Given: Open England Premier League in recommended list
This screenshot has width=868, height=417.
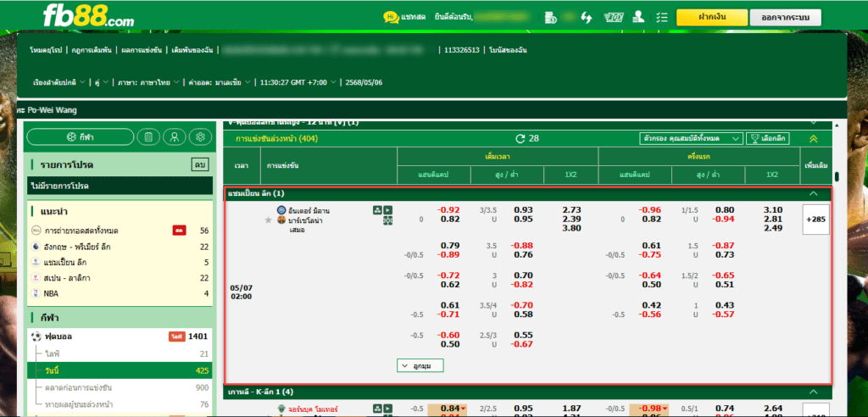Looking at the screenshot, I should tap(120, 247).
